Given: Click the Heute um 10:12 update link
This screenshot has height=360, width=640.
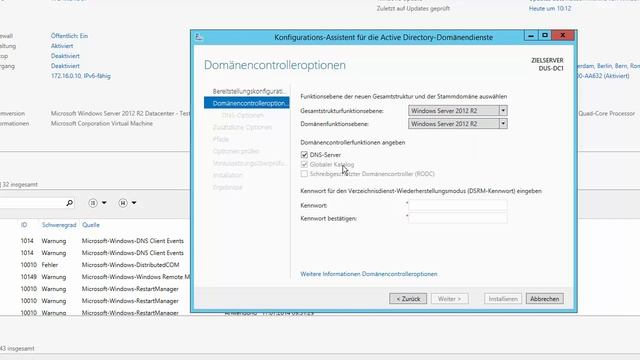Looking at the screenshot, I should (550, 9).
